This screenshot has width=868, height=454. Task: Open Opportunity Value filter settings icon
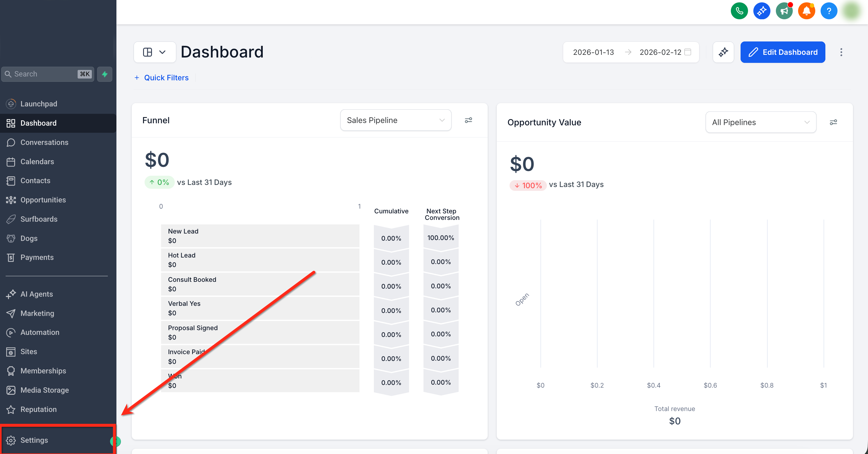[x=833, y=122]
